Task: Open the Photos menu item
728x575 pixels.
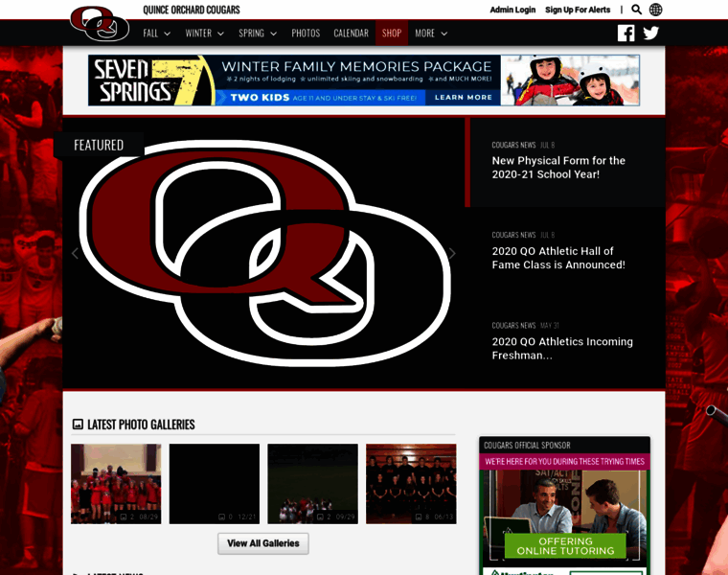Action: 306,34
